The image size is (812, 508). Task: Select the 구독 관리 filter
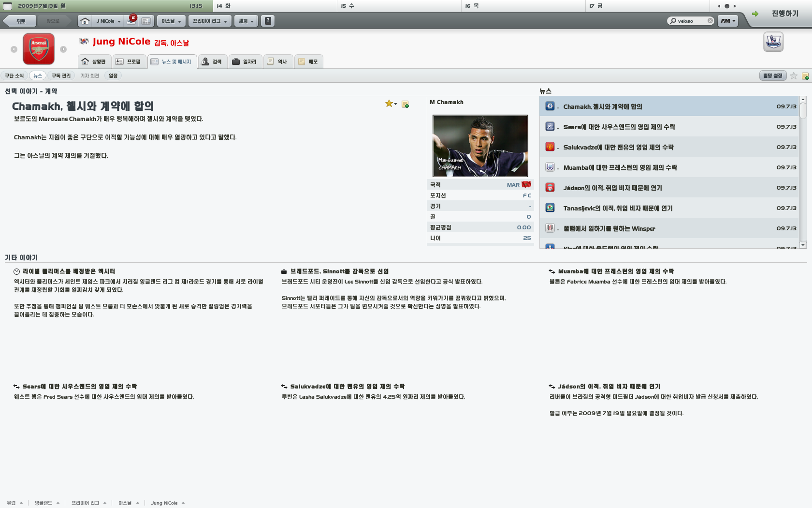point(61,75)
